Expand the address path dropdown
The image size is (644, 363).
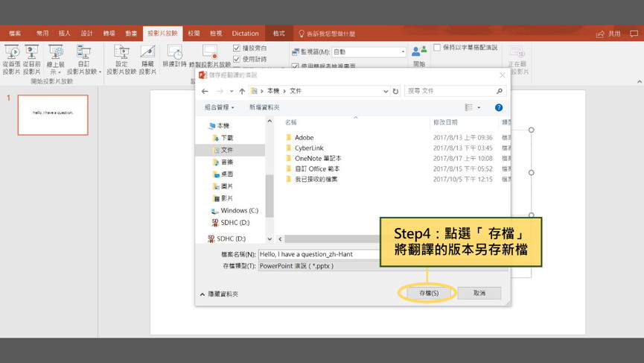coord(385,91)
